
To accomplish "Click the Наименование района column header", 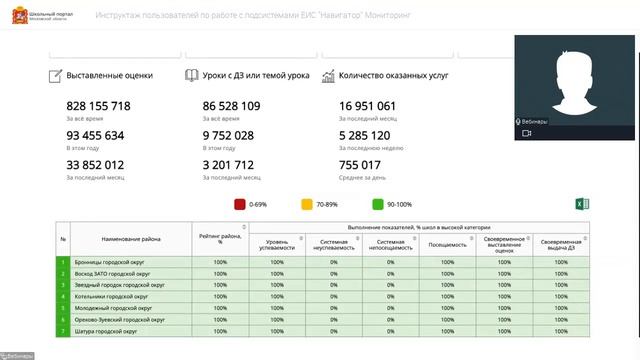I will [x=131, y=239].
